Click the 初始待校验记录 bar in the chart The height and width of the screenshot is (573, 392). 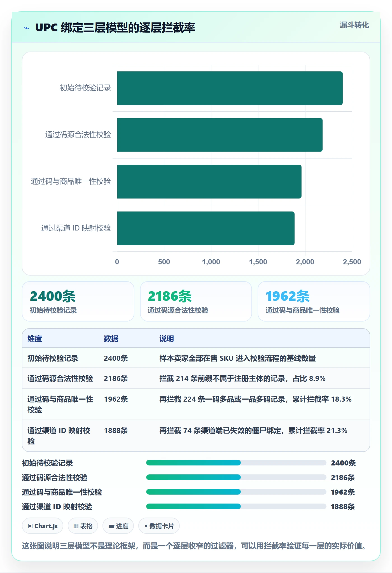click(230, 88)
